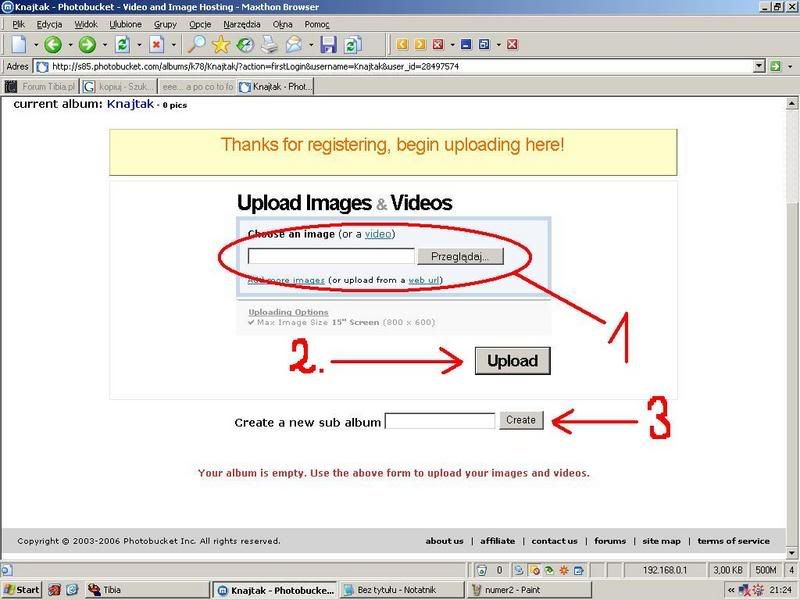Switch to the kopiuj - Szuk... tab
Image resolution: width=800 pixels, height=600 pixels.
(119, 87)
